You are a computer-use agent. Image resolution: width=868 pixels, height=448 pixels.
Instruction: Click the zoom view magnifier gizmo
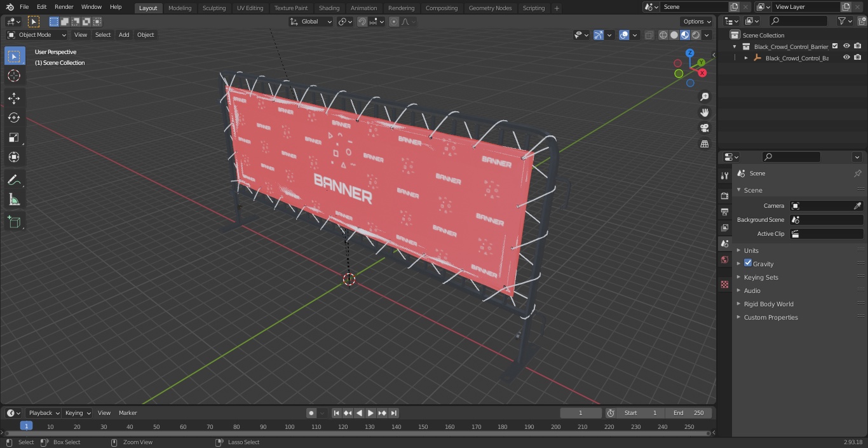point(704,97)
